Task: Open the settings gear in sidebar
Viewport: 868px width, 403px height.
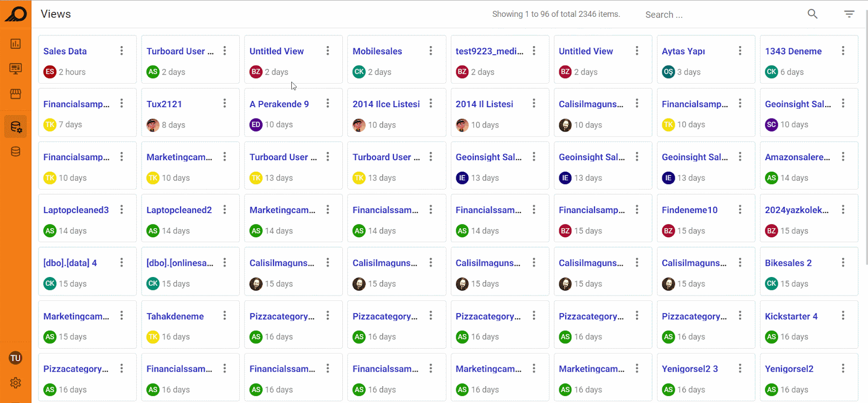Action: [16, 383]
